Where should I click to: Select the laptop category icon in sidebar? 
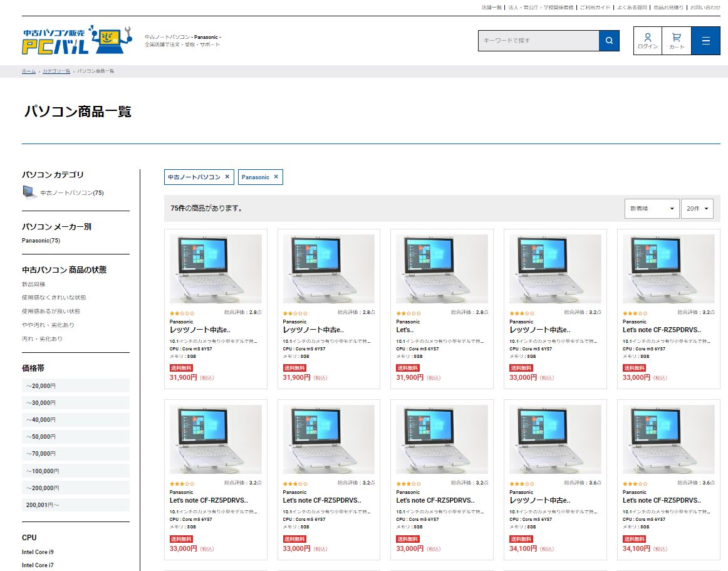coord(29,192)
